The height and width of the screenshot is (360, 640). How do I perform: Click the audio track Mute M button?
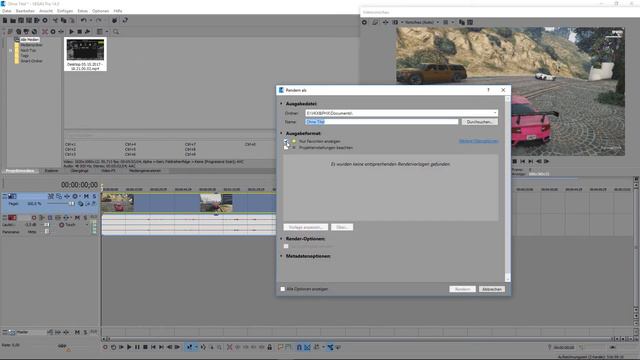click(77, 218)
